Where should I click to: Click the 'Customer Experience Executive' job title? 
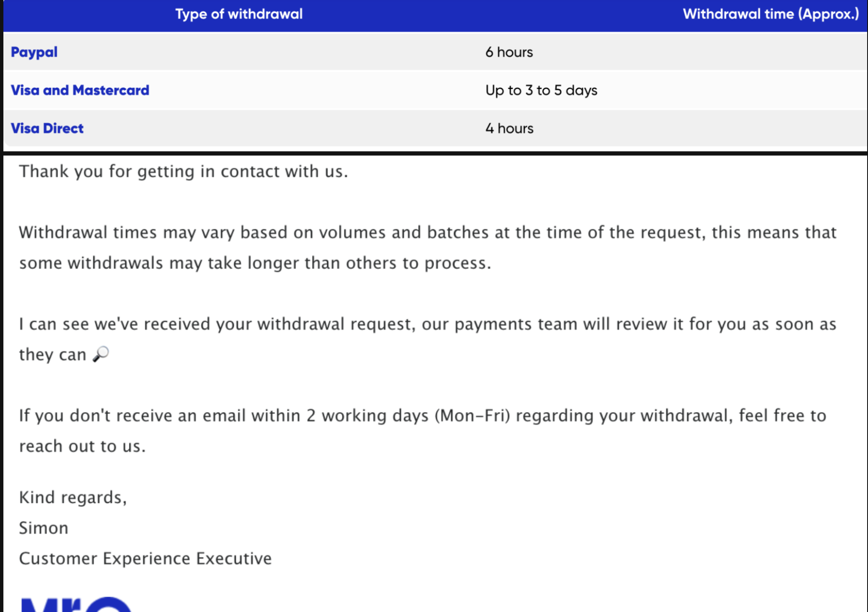tap(145, 559)
